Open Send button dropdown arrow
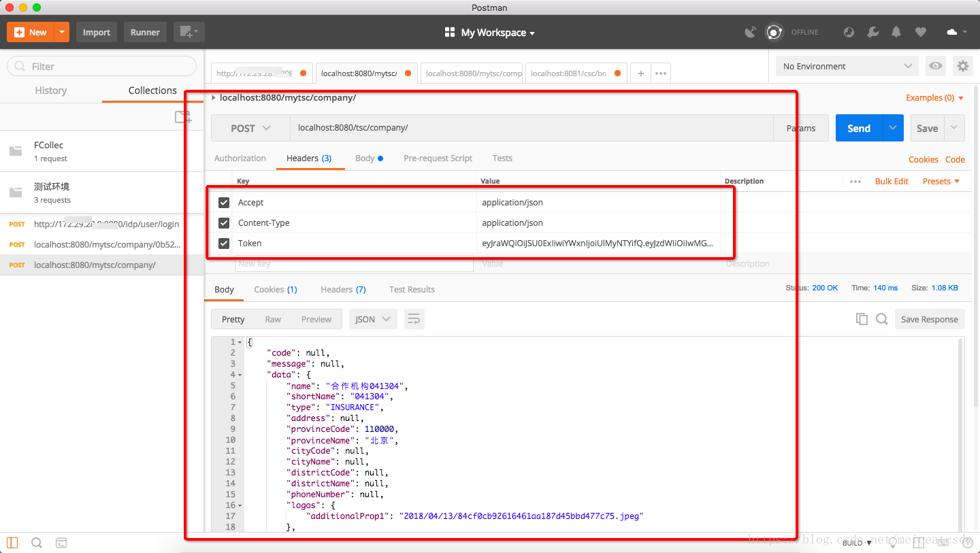The width and height of the screenshot is (980, 553). click(x=893, y=128)
